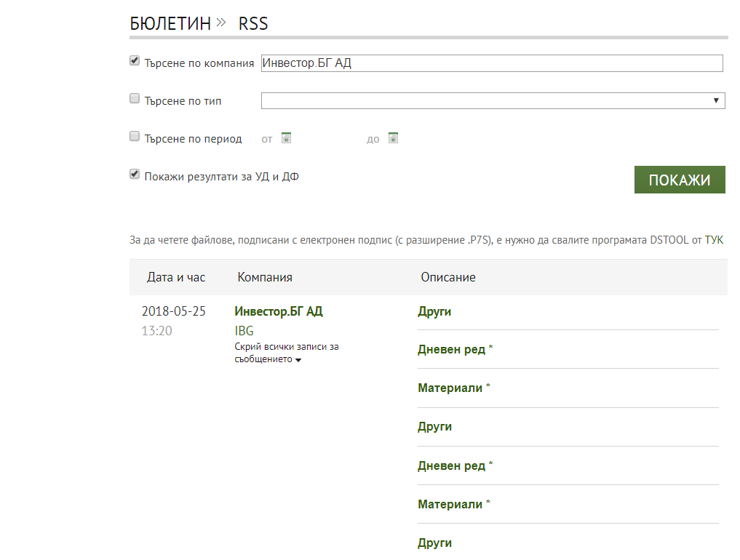This screenshot has width=740, height=560.
Task: Open the 'до' end date calendar icon
Action: (393, 137)
